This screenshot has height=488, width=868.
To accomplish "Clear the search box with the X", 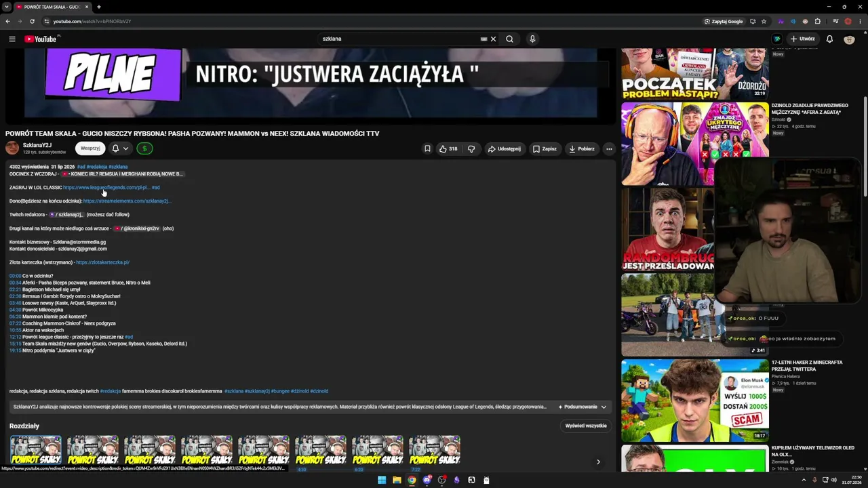I will 494,39.
